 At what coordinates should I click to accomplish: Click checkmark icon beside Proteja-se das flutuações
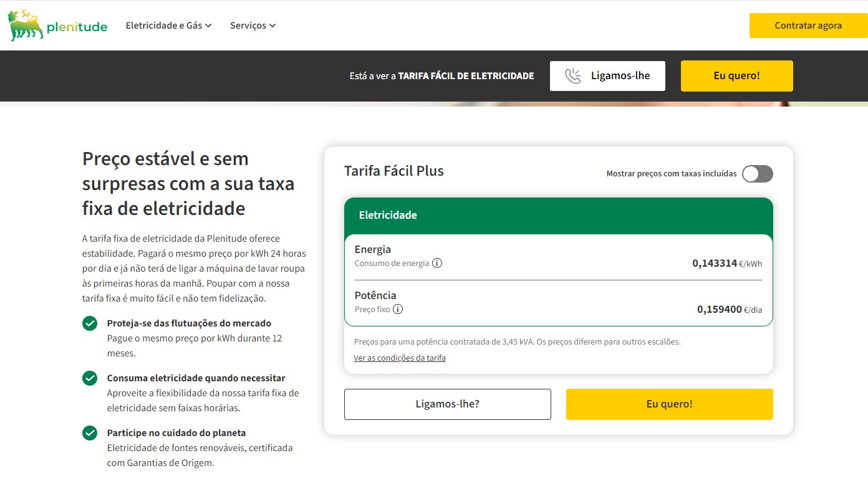(x=90, y=323)
